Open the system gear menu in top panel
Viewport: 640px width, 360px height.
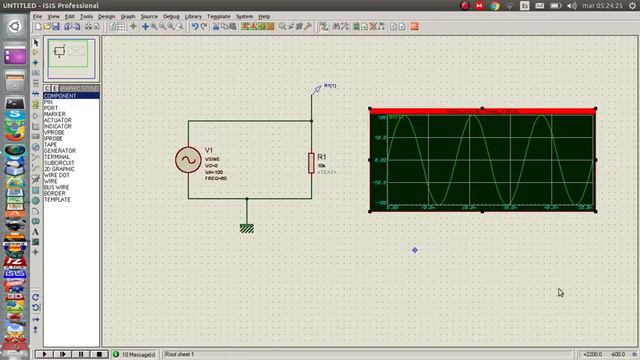[x=632, y=6]
